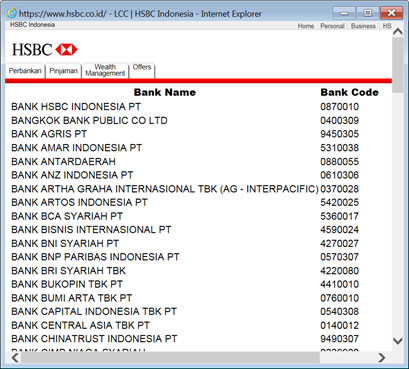This screenshot has height=369, width=409.
Task: Select BANK BUKOPIN TBK PT entry
Action: [67, 284]
